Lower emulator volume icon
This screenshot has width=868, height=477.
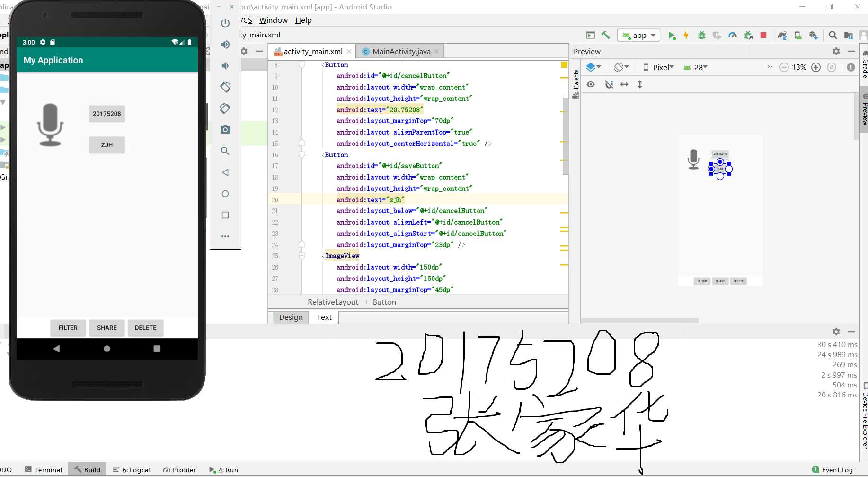225,66
